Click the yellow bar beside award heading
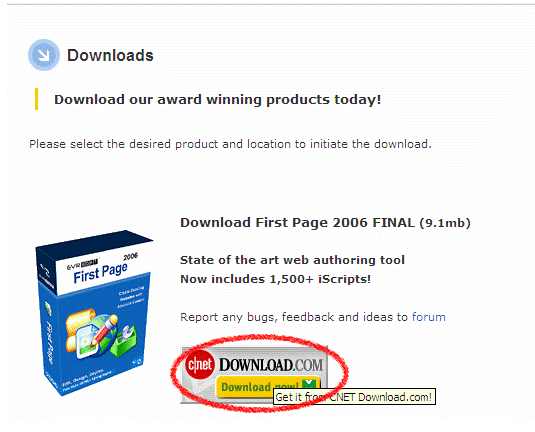535x432 pixels. 37,99
